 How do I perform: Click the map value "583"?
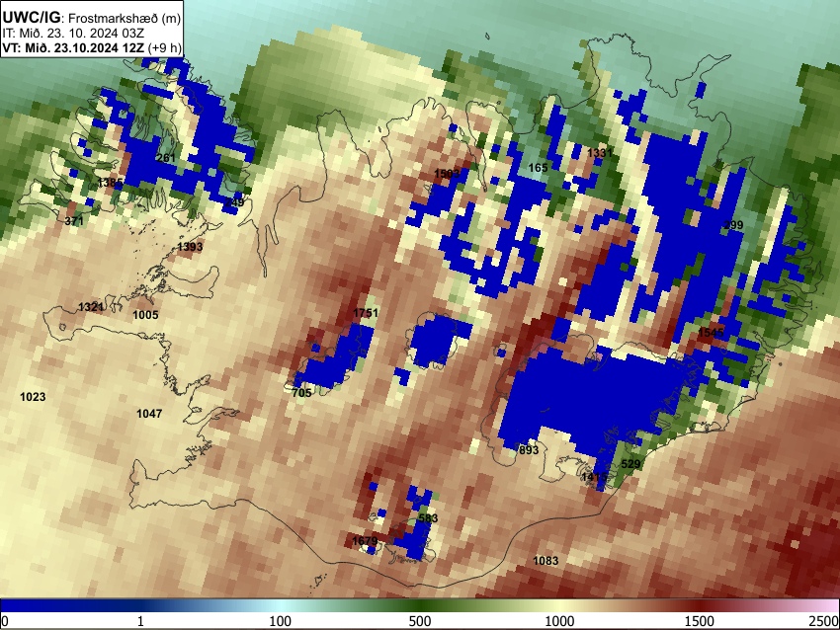(x=428, y=517)
